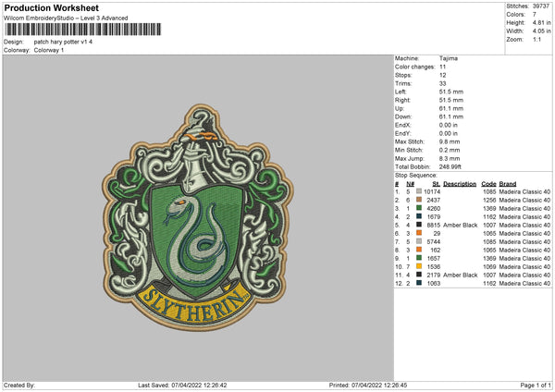This screenshot has width=555, height=392.
Task: Click the 'Brand' column header
Action: pos(508,184)
